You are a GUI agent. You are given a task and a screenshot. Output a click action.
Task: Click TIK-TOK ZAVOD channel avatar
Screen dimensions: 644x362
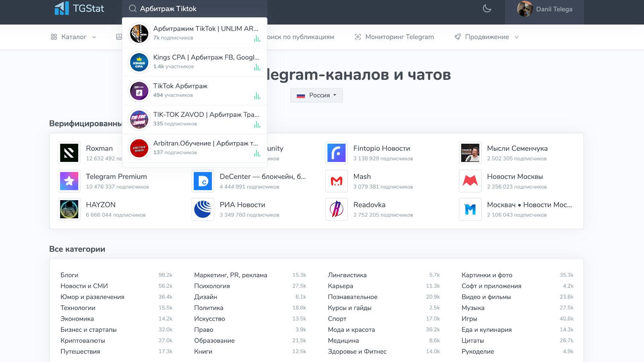(x=139, y=119)
